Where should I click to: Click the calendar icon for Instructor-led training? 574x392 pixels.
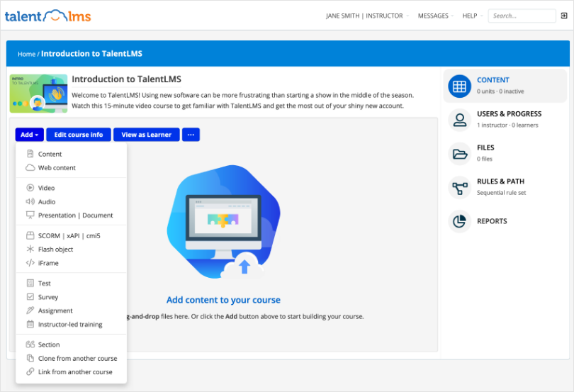point(30,324)
